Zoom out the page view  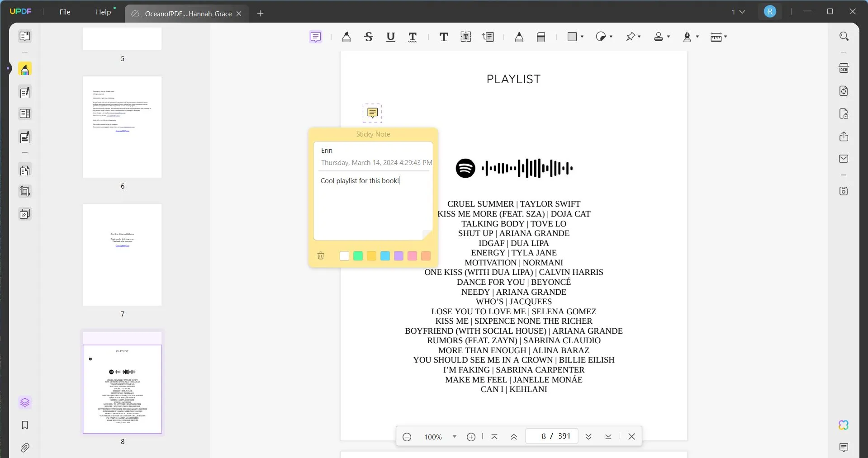pos(407,437)
